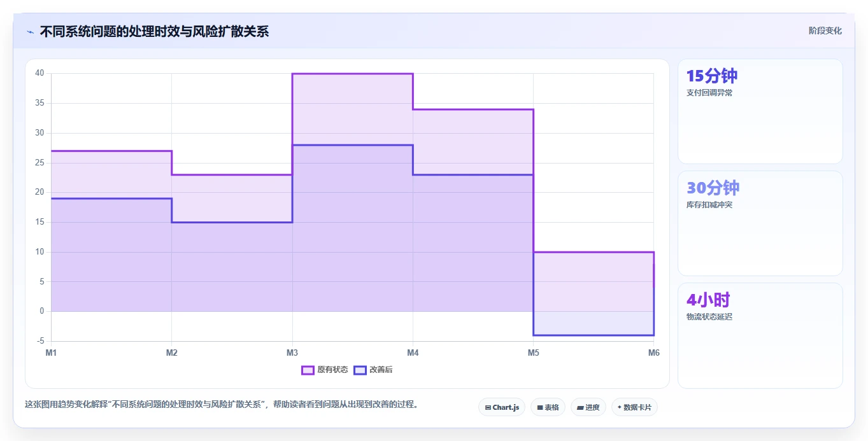Toggle the 原有状态 legend entry
The image size is (868, 441).
324,370
